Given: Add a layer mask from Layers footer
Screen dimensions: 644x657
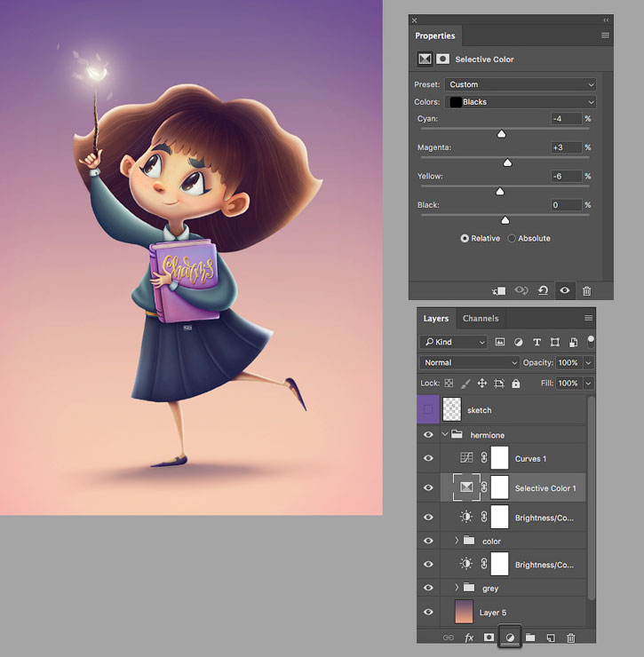Looking at the screenshot, I should pyautogui.click(x=489, y=637).
